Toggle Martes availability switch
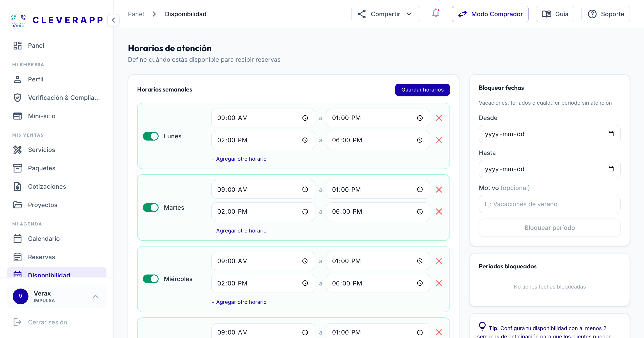 coord(150,208)
